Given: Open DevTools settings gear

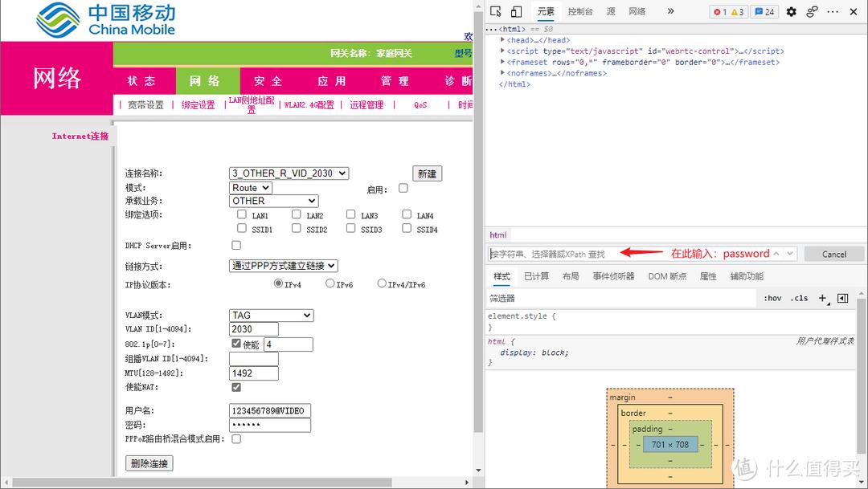Looking at the screenshot, I should tap(791, 11).
